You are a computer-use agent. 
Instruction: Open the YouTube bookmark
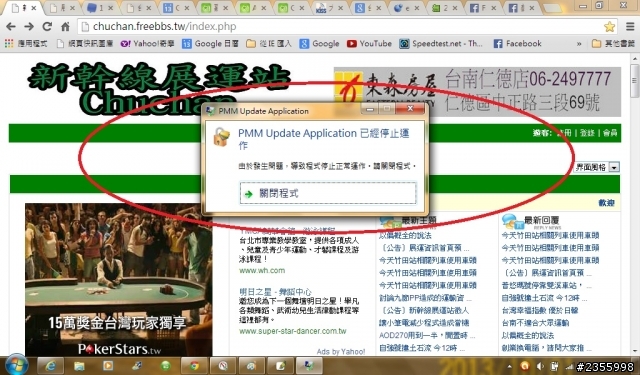(369, 44)
